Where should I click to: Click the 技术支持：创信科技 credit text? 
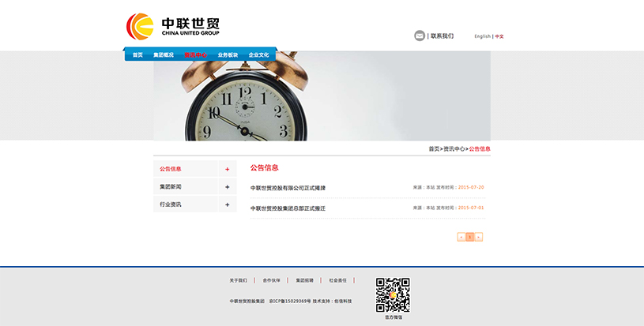(332, 301)
